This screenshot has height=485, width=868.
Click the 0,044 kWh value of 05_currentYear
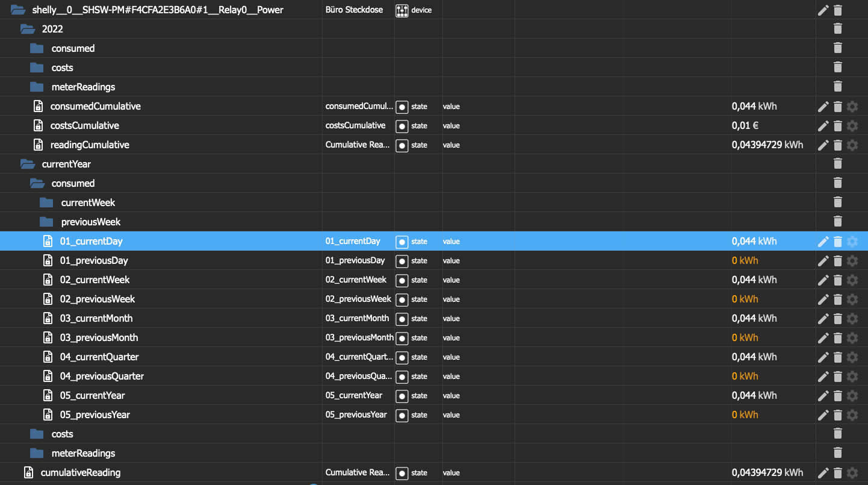tap(754, 395)
